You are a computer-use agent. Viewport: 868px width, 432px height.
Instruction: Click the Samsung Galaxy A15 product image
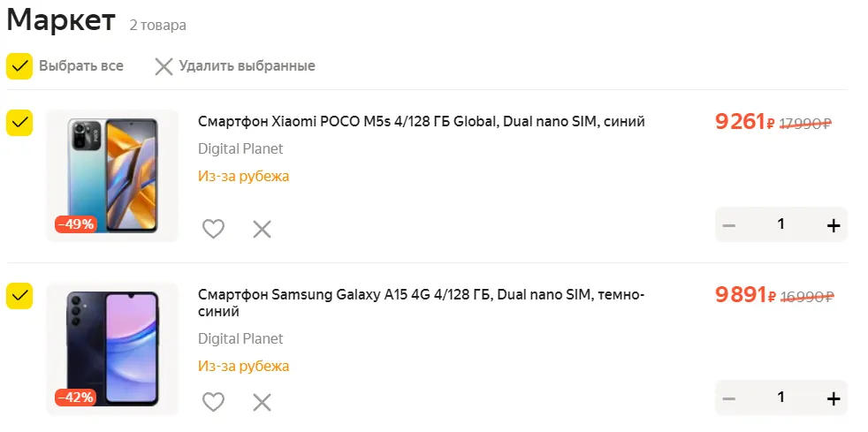coord(112,349)
